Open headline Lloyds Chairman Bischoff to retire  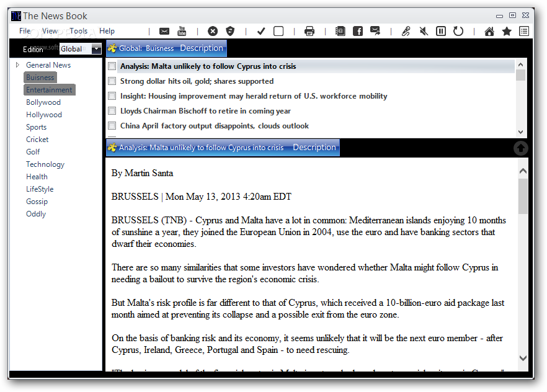[205, 111]
